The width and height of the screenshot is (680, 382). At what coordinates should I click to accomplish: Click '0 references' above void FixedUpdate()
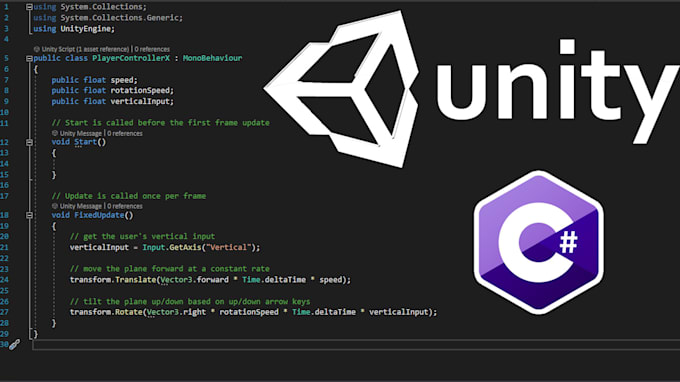125,206
